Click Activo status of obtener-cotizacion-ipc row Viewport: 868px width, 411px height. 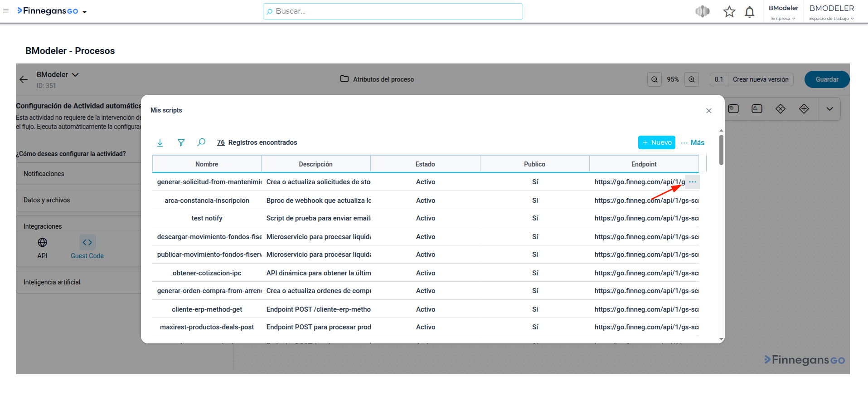pos(426,273)
